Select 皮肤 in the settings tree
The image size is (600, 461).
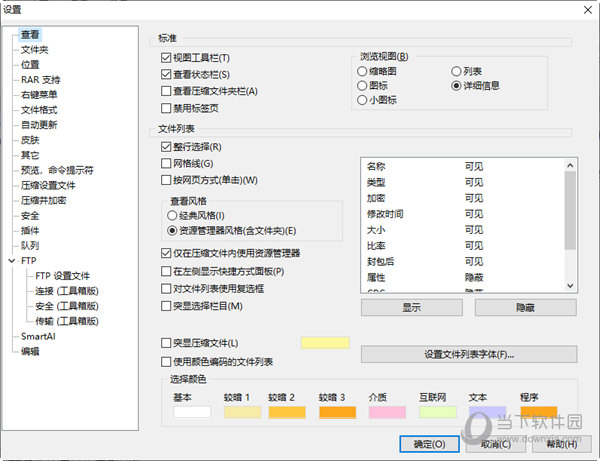[30, 140]
